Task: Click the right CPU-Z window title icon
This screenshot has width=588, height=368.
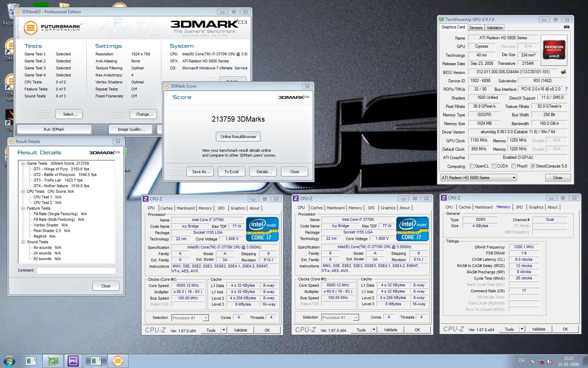Action: 444,198
